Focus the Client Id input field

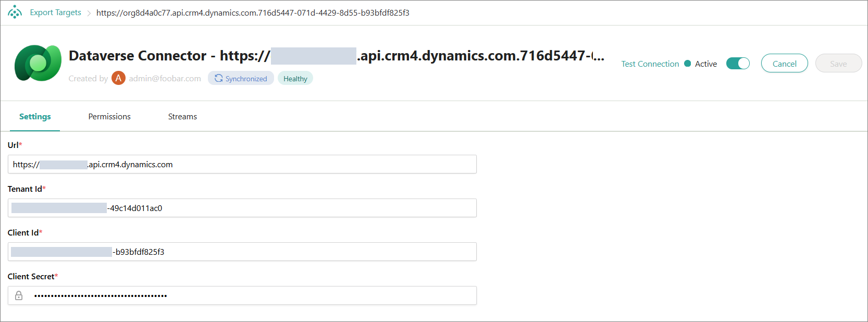242,252
